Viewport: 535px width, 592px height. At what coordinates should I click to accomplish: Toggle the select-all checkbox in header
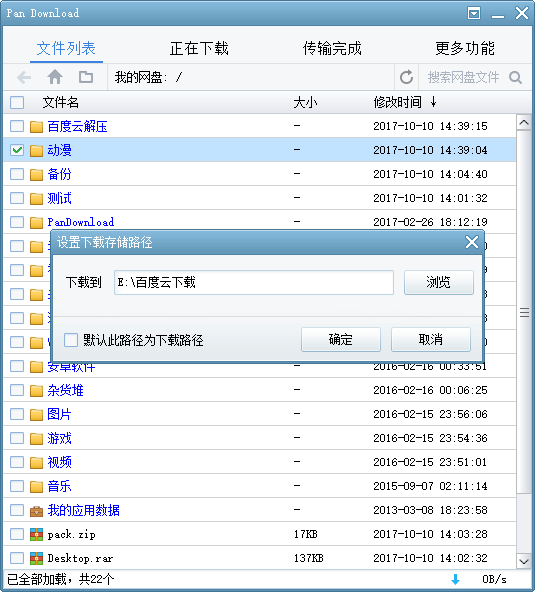click(17, 102)
